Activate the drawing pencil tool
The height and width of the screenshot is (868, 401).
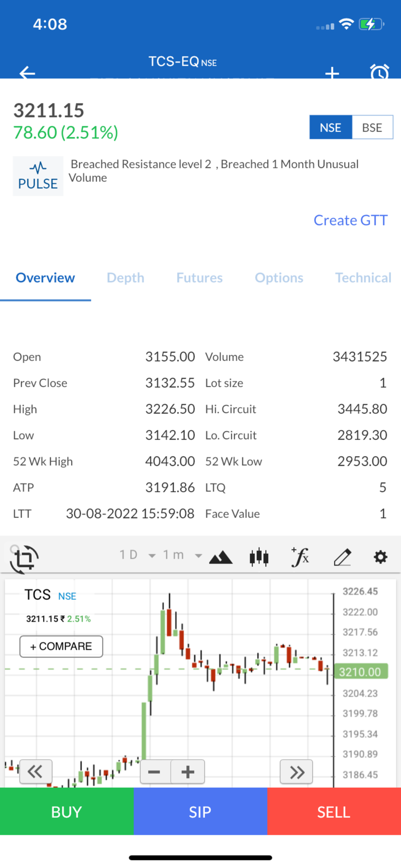pos(342,557)
